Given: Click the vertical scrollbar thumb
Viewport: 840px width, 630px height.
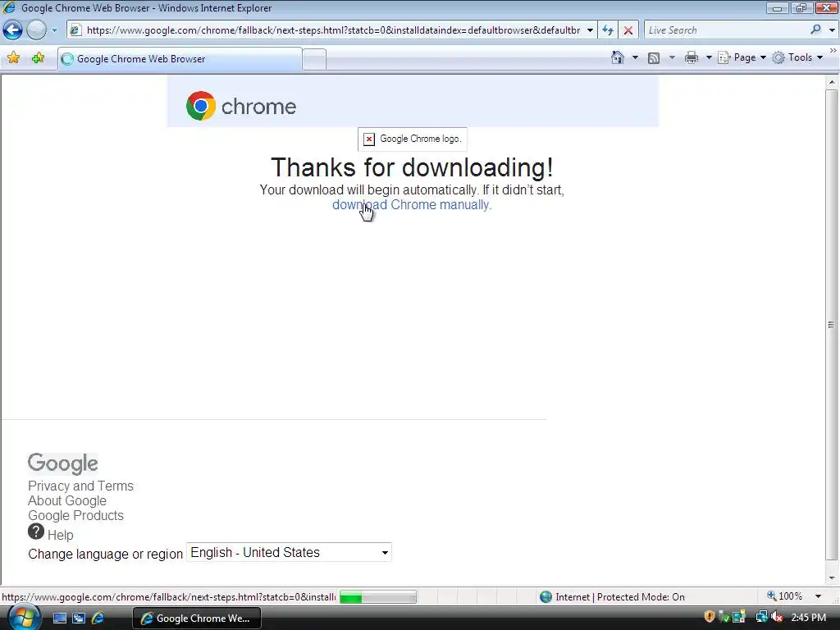Looking at the screenshot, I should click(x=832, y=325).
